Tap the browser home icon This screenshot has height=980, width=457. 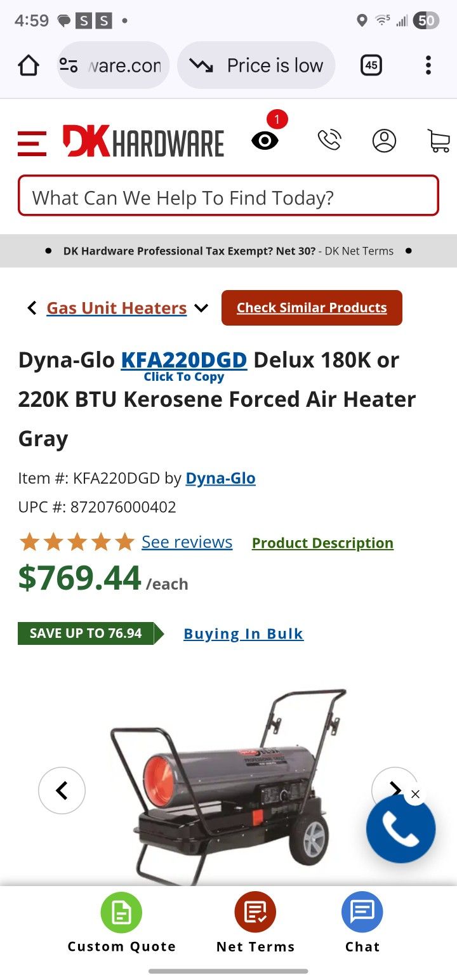coord(28,65)
